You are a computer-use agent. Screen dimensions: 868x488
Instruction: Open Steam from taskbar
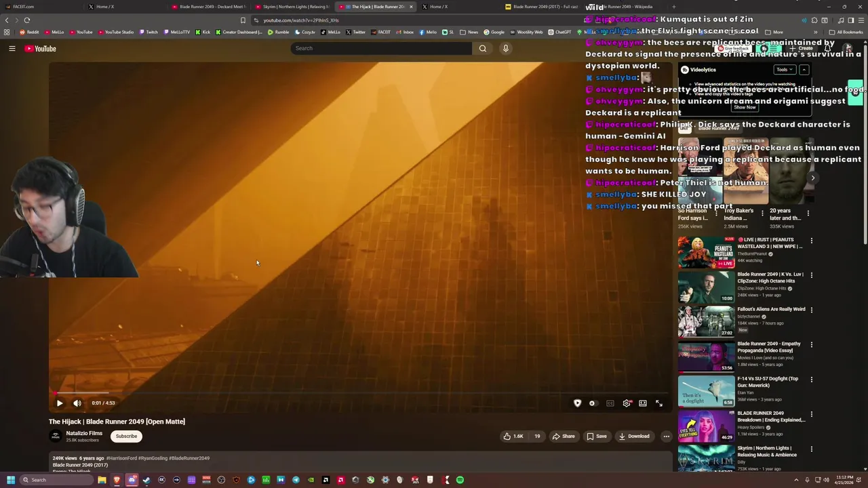click(x=146, y=480)
